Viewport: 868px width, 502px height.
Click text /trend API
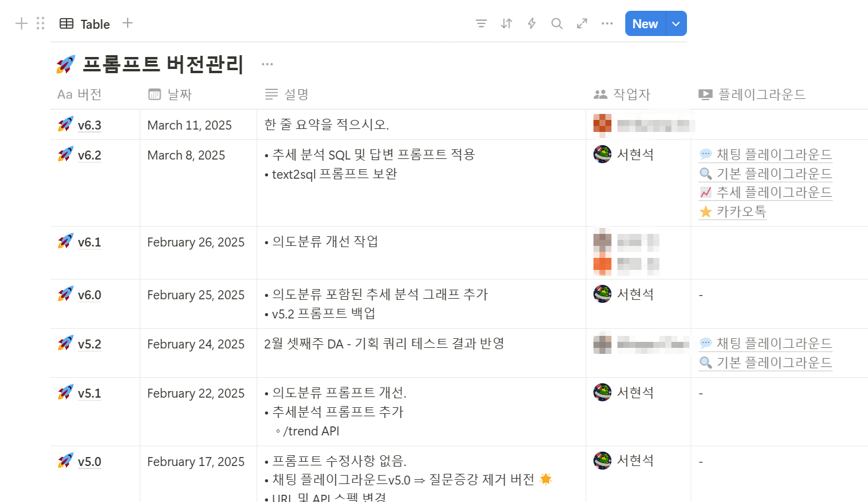(311, 431)
